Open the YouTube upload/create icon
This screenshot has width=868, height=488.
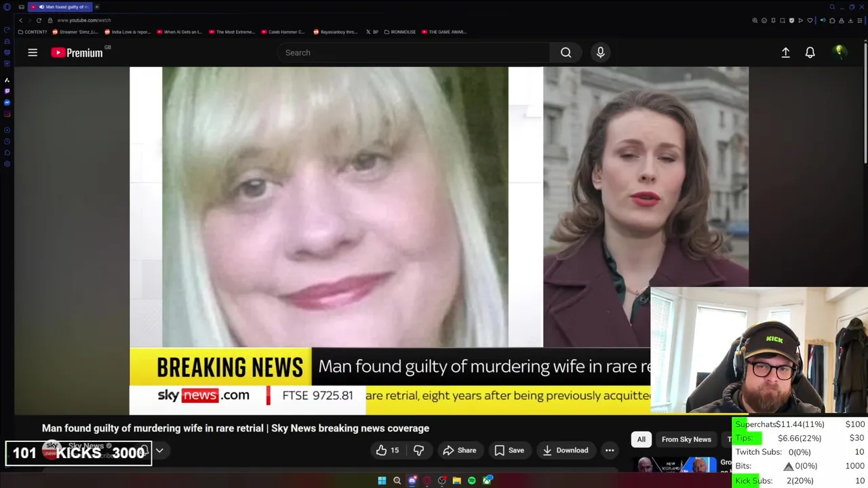[x=785, y=52]
